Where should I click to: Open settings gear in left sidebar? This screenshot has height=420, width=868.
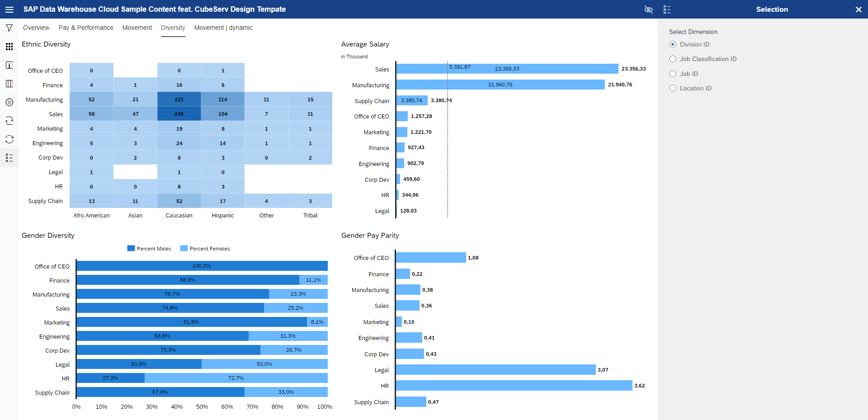(9, 102)
